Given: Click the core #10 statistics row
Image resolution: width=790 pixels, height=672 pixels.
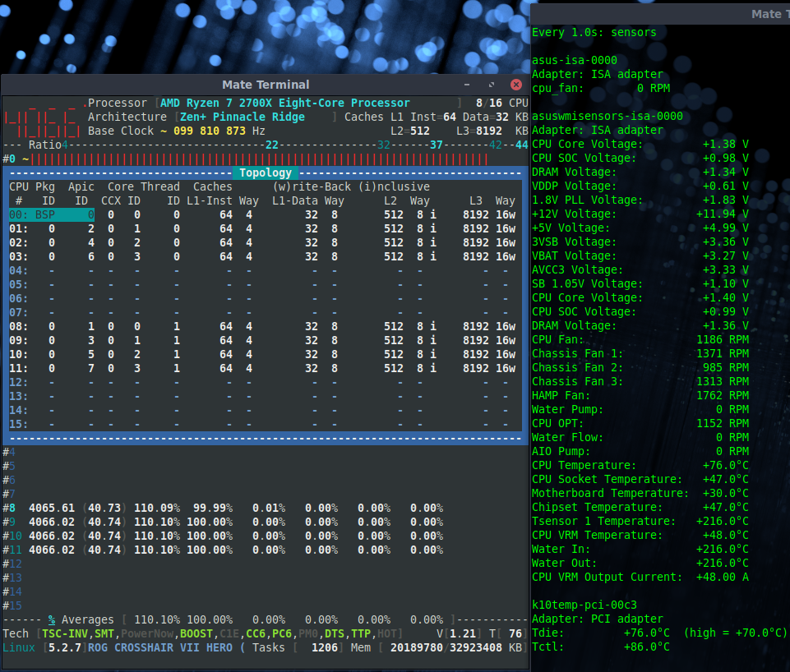Looking at the screenshot, I should pos(223,536).
